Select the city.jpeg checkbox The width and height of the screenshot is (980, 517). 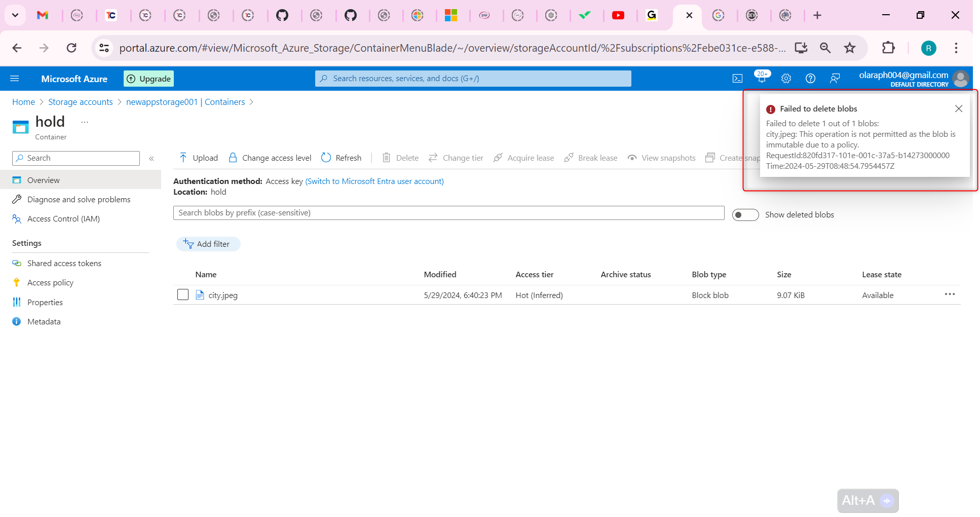183,294
